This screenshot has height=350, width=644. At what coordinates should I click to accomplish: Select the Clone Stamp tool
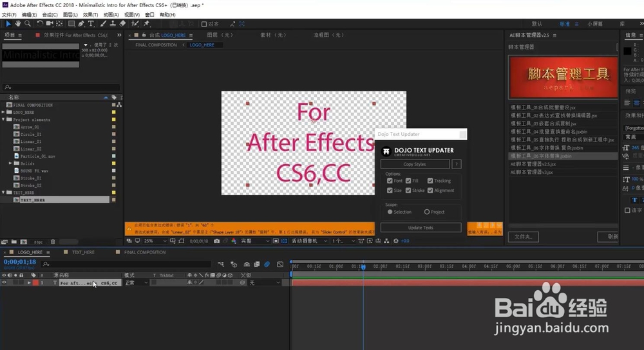tap(113, 24)
